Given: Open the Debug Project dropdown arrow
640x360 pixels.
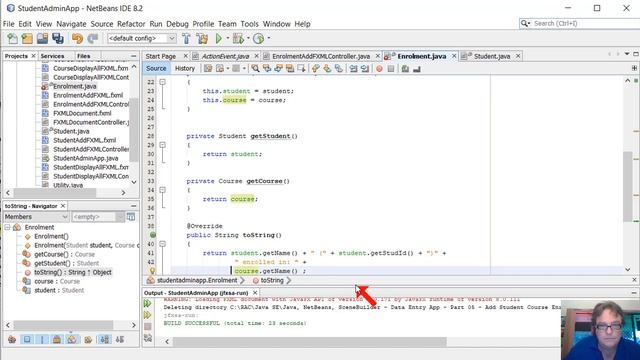Looking at the screenshot, I should [248, 38].
